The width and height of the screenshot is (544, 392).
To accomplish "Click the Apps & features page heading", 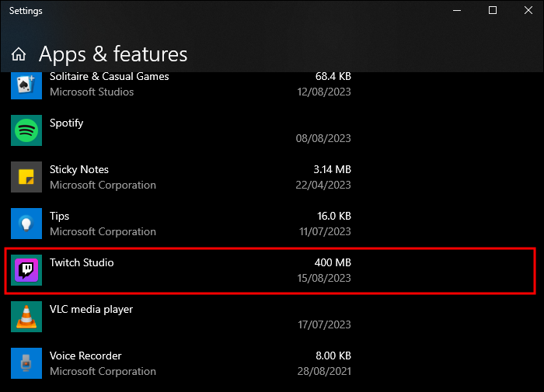I will tap(113, 54).
